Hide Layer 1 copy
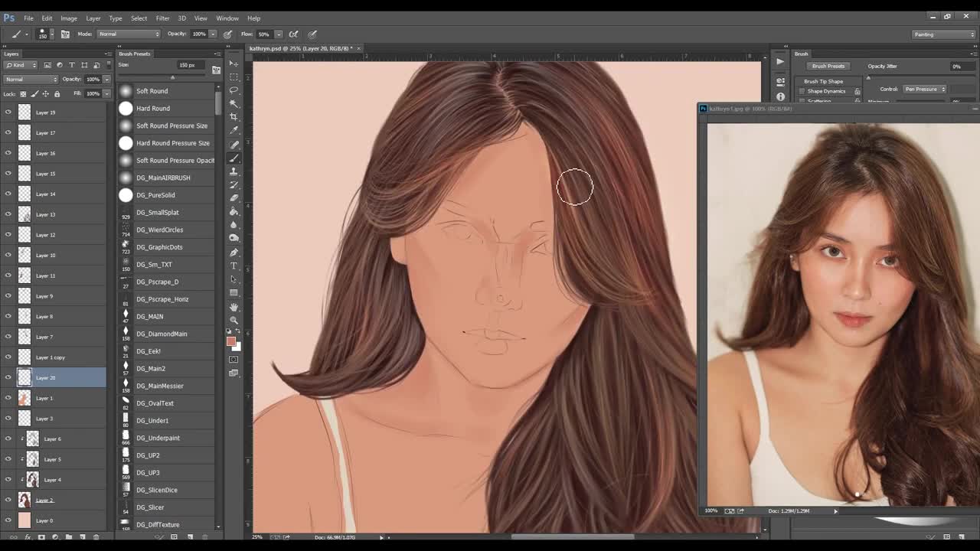The height and width of the screenshot is (551, 980). coord(8,357)
